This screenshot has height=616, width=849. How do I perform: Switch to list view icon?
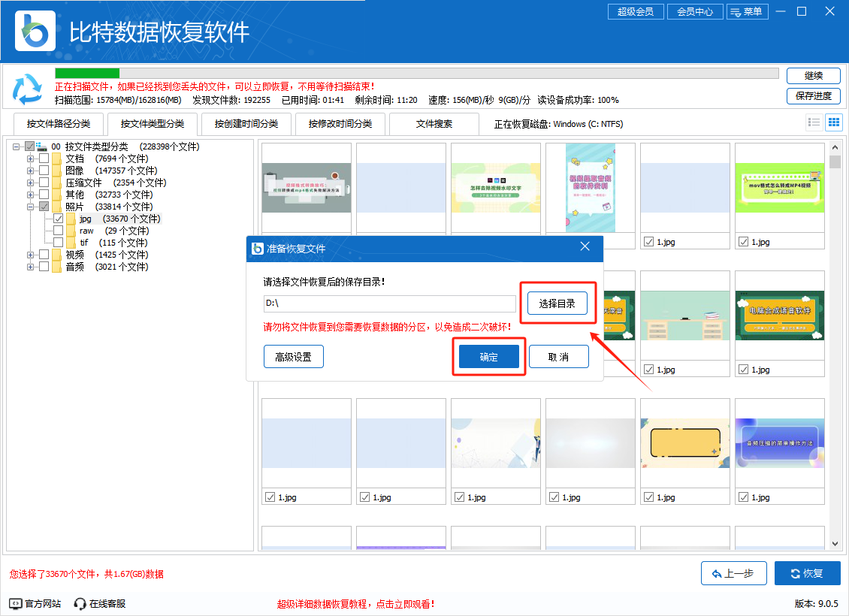click(814, 122)
